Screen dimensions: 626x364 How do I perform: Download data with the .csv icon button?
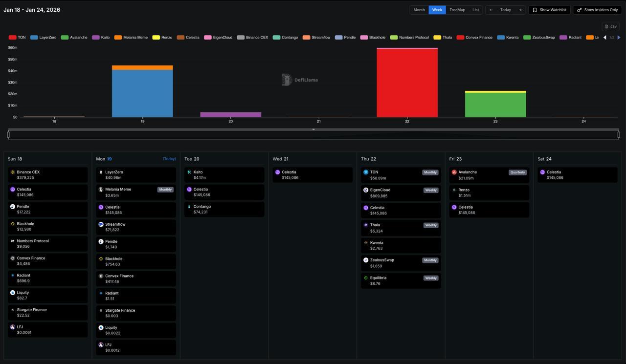coord(611,26)
